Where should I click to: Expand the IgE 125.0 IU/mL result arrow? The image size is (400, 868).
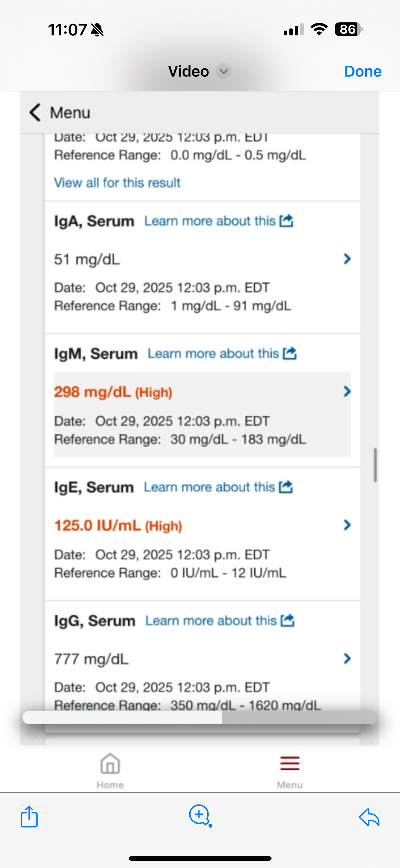point(347,524)
